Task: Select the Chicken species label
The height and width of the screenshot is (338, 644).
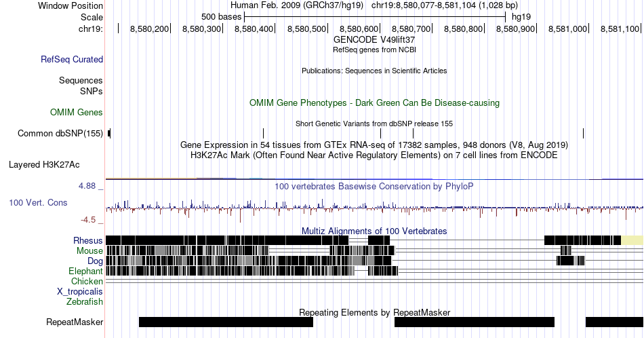Action: click(87, 281)
